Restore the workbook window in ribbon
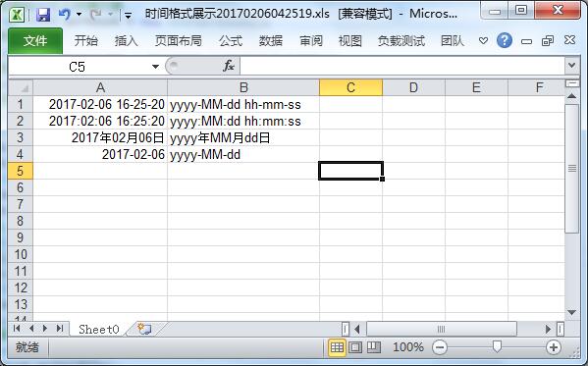Viewport: 588px width, 366px height. pyautogui.click(x=548, y=40)
